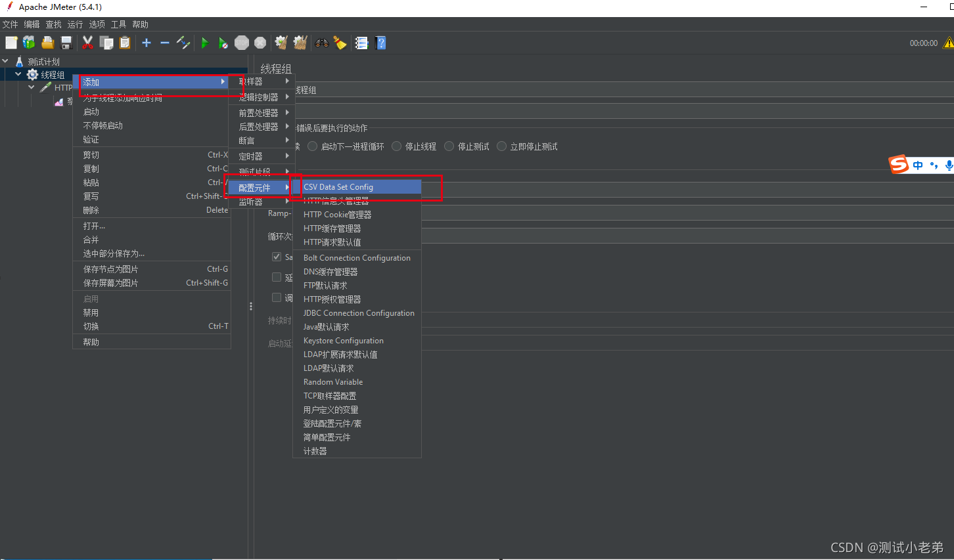
Task: Click Start no pauses icon
Action: coord(223,43)
